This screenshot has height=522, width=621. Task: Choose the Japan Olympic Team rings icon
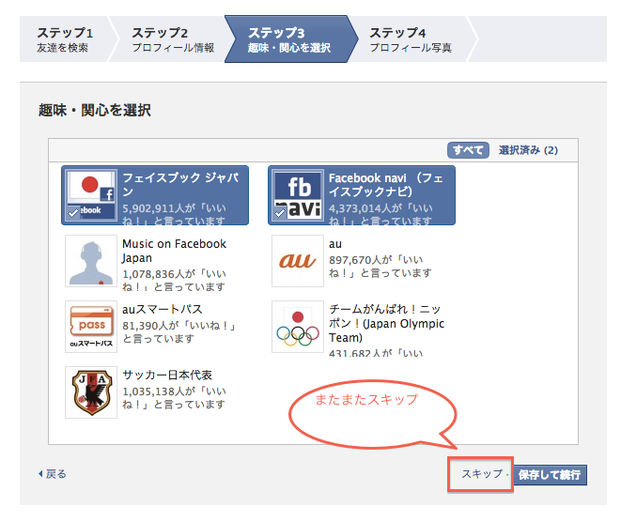pyautogui.click(x=297, y=327)
